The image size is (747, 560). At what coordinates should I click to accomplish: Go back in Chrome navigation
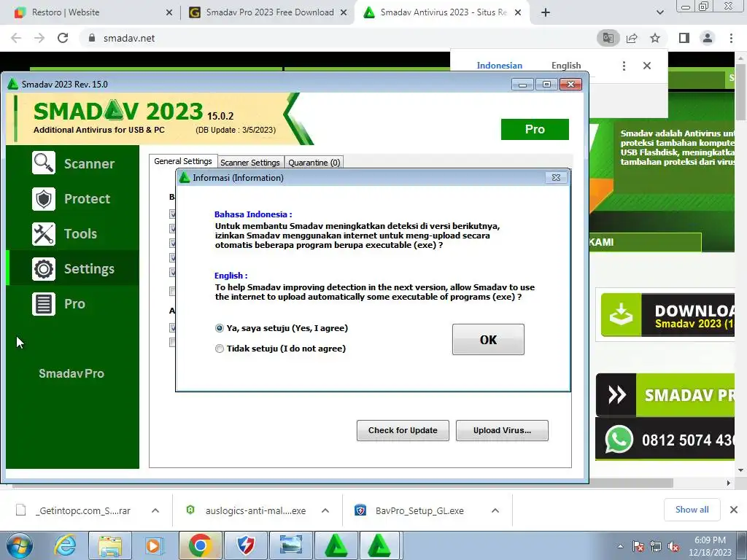point(16,38)
